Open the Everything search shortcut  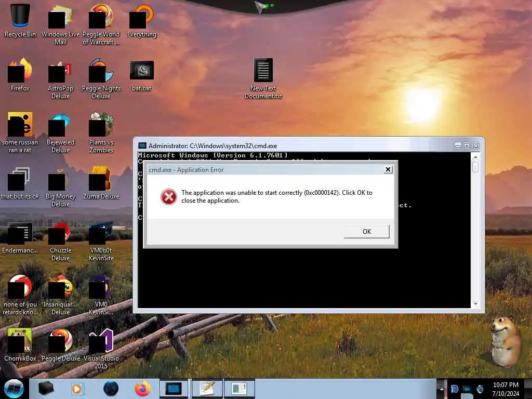pos(141,20)
